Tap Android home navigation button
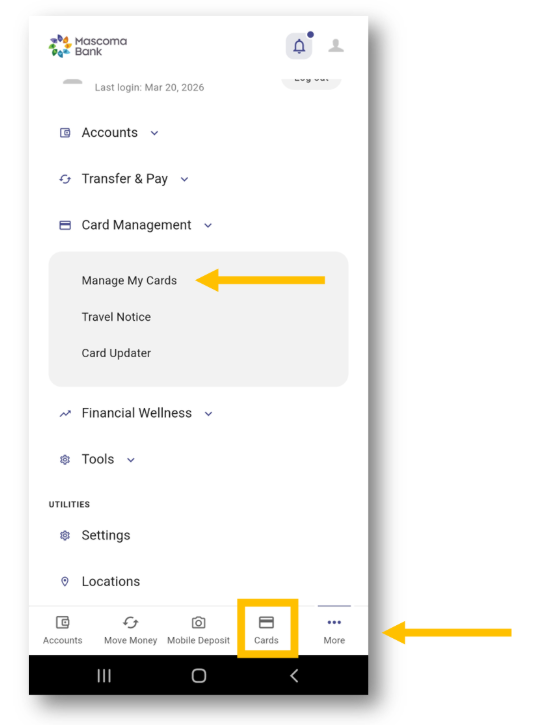The height and width of the screenshot is (725, 557). pyautogui.click(x=199, y=676)
